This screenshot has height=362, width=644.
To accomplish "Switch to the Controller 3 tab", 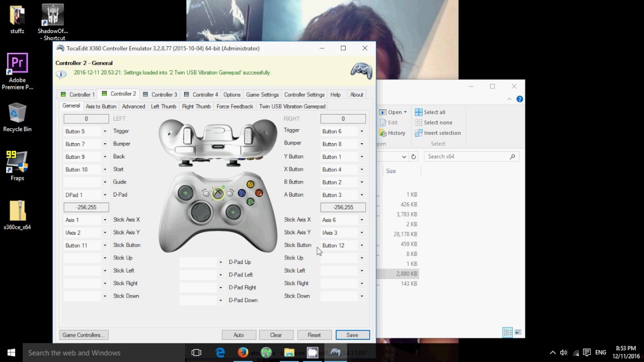I will tap(159, 95).
